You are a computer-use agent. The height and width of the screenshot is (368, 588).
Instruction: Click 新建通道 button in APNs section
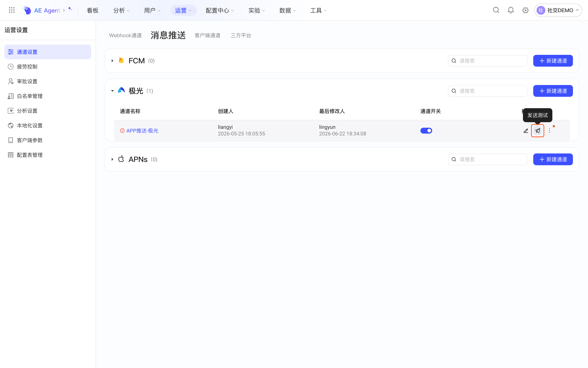tap(553, 159)
